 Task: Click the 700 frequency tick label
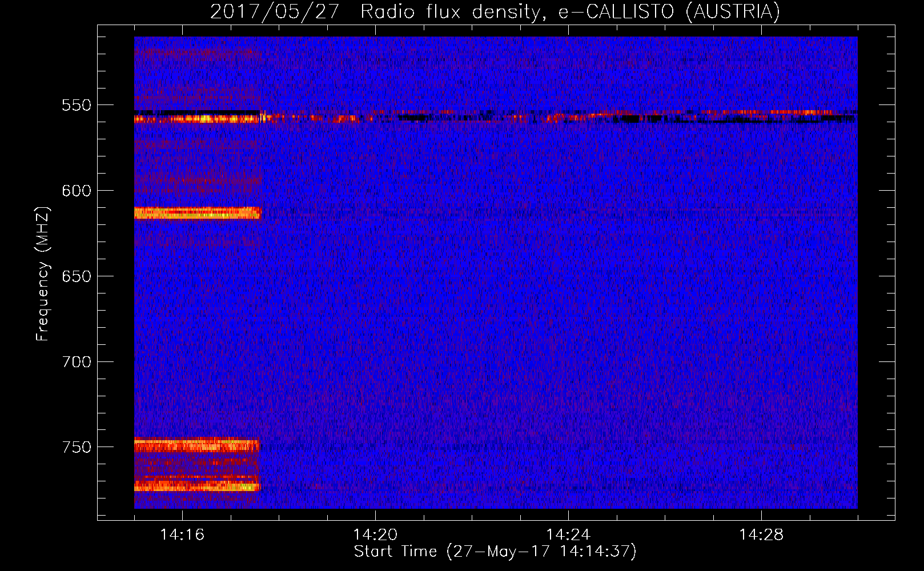coord(77,362)
